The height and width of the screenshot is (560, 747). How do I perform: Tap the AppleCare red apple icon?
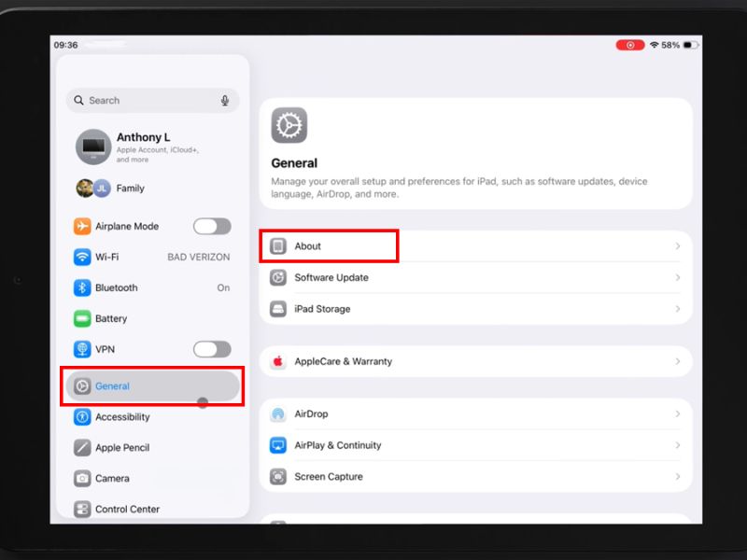click(278, 361)
